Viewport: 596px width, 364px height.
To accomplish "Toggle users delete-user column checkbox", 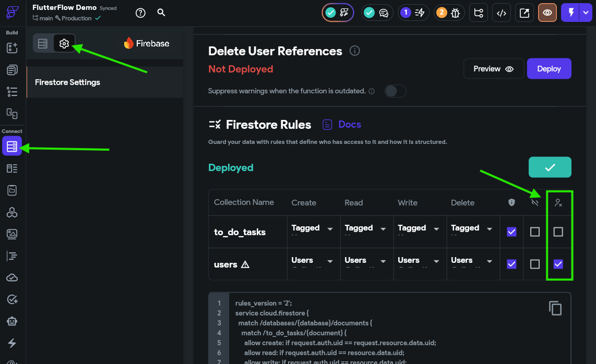I will pyautogui.click(x=558, y=264).
